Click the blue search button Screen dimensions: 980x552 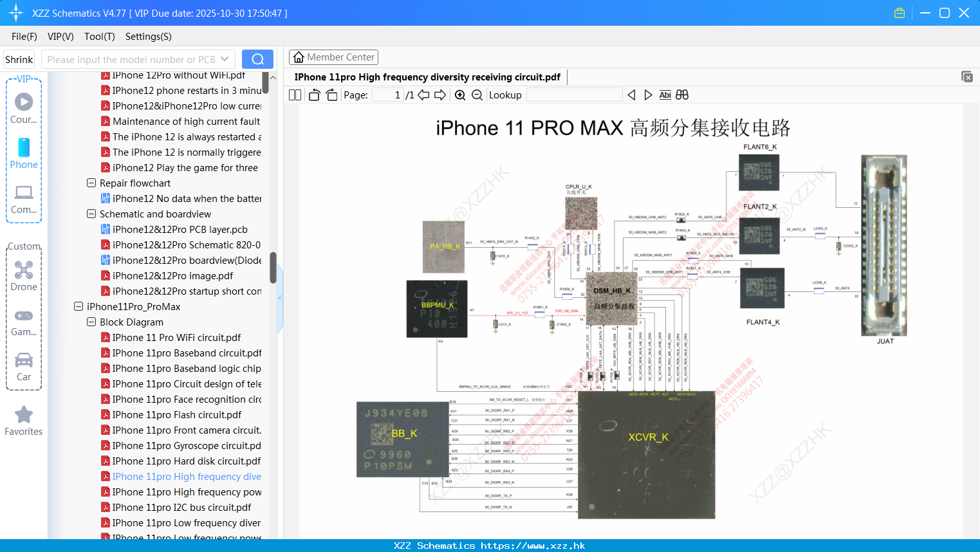click(x=257, y=59)
